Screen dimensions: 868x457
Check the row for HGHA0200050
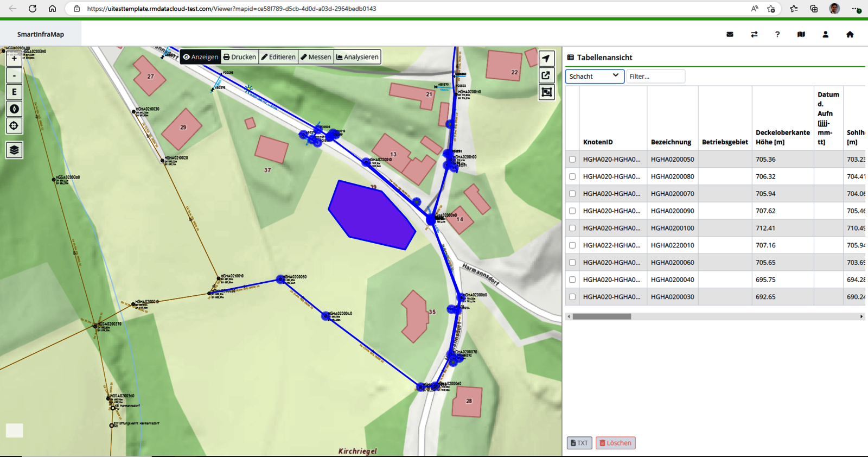pos(572,160)
